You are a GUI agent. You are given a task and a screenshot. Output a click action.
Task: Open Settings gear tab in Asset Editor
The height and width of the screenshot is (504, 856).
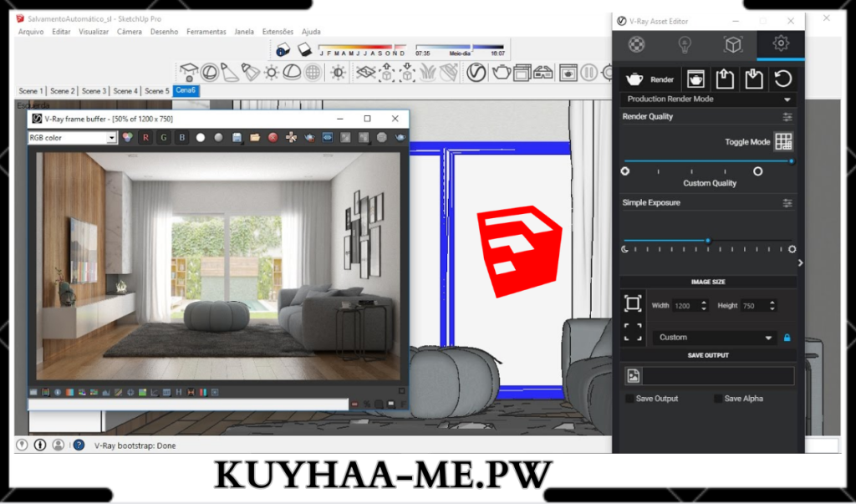click(781, 43)
